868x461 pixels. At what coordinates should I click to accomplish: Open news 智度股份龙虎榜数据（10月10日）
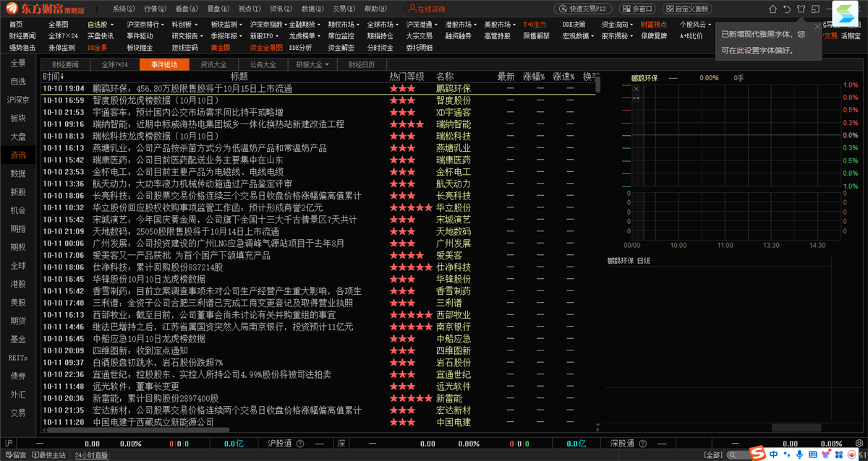click(x=156, y=100)
